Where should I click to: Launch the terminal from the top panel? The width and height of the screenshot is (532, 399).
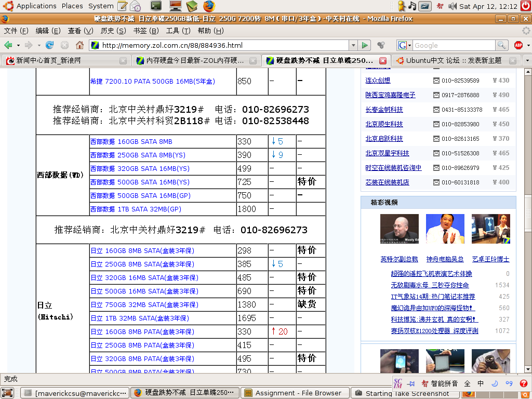pos(156,6)
